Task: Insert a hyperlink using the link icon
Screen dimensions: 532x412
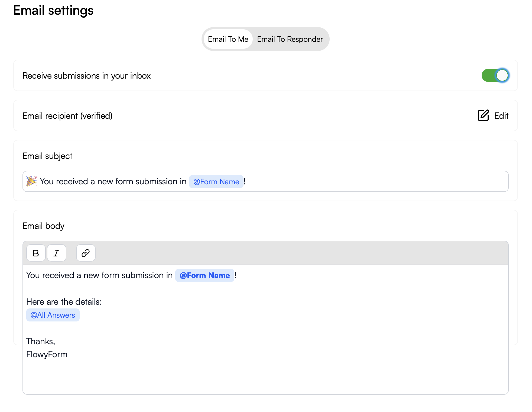Action: [86, 253]
